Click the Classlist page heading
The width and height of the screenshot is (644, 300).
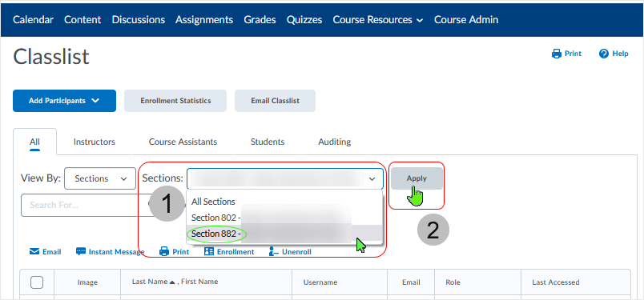51,56
